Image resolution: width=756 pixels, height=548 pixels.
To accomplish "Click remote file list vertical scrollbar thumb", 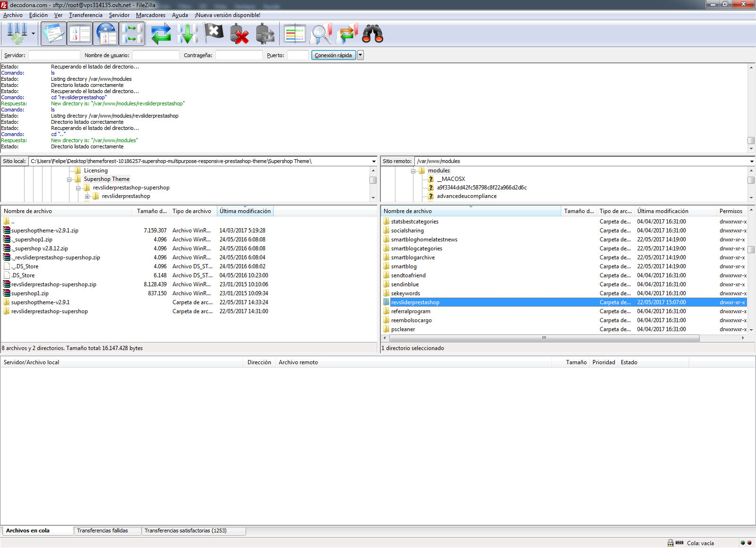I will point(751,249).
